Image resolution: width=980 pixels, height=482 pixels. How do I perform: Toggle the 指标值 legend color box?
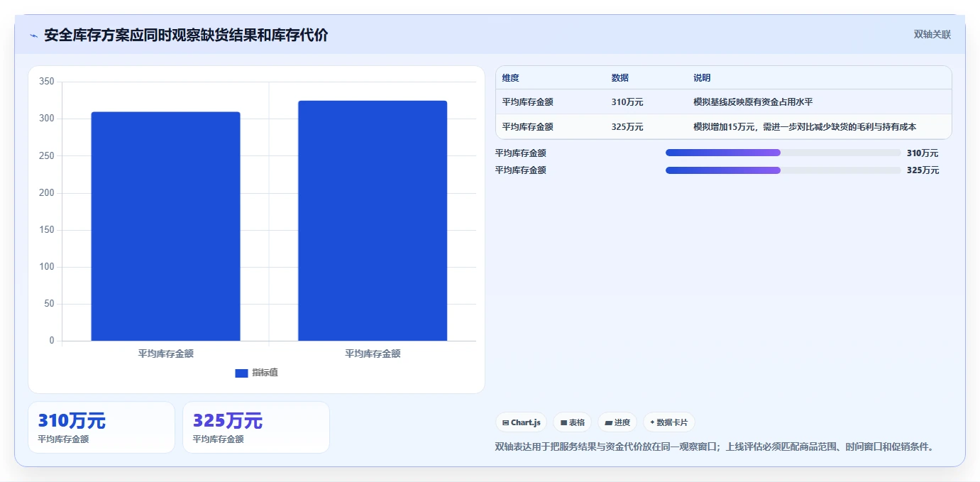point(241,373)
